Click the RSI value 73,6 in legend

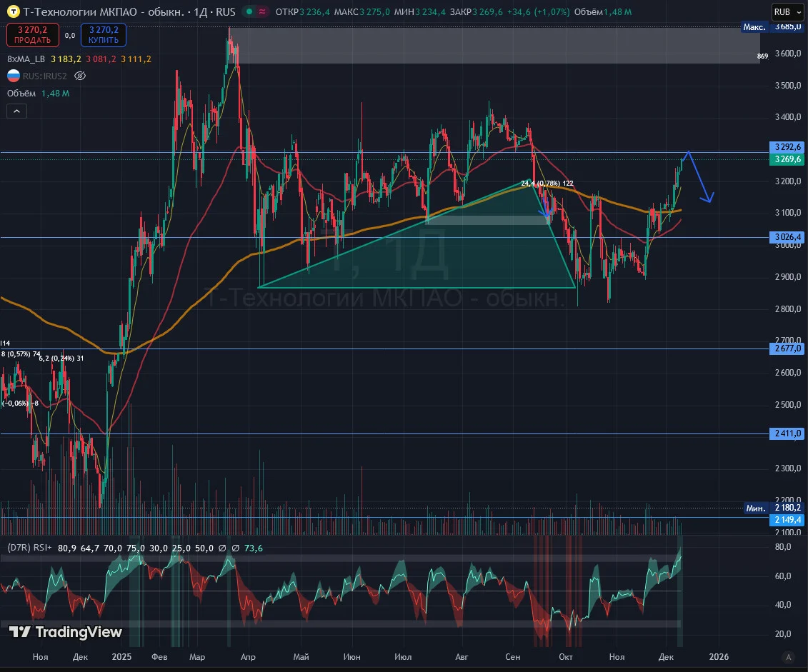tap(254, 548)
